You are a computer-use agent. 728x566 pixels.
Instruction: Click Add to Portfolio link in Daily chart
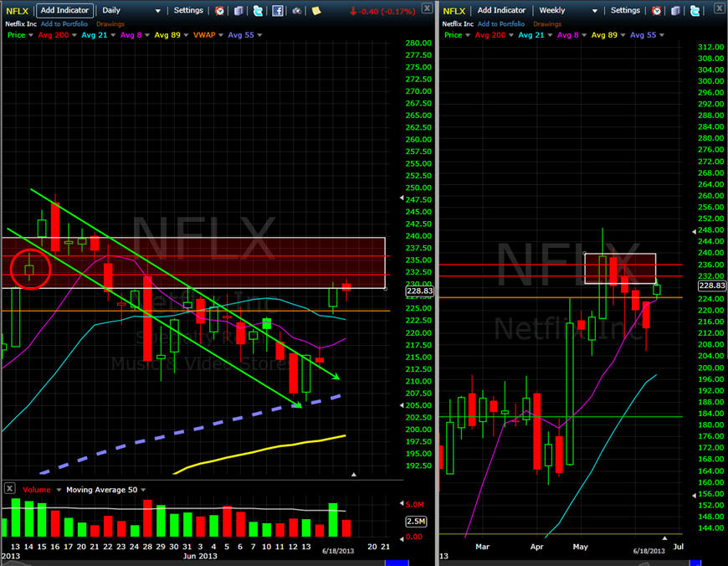(64, 23)
